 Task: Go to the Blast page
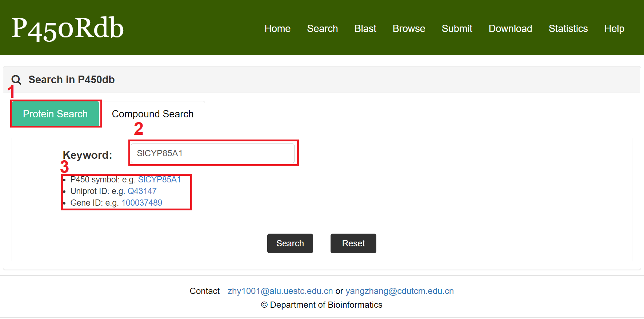click(365, 28)
